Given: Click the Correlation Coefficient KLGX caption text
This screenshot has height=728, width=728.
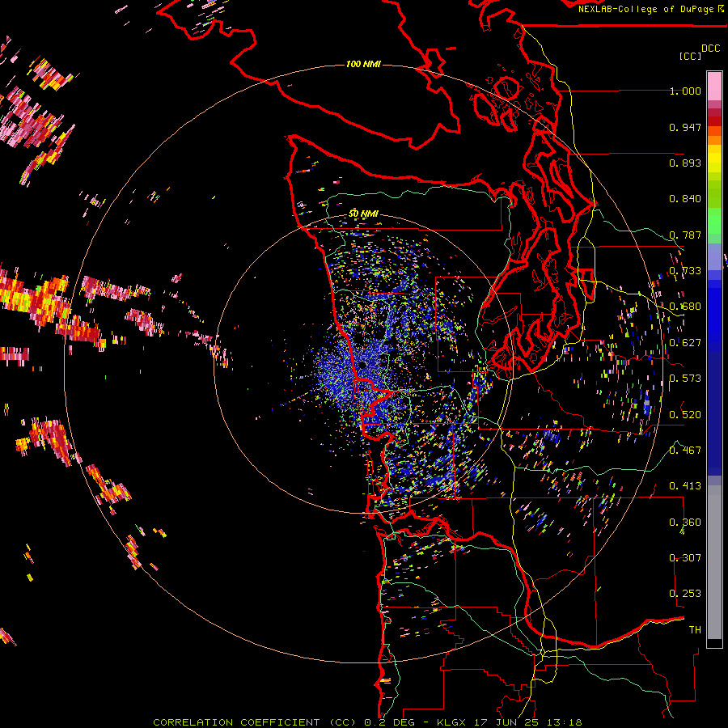Looking at the screenshot, I should [x=367, y=722].
